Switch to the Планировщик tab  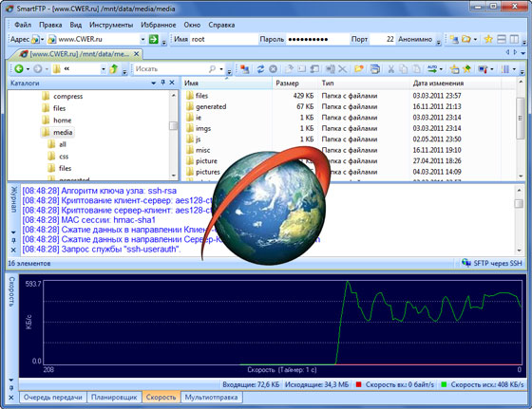114,398
